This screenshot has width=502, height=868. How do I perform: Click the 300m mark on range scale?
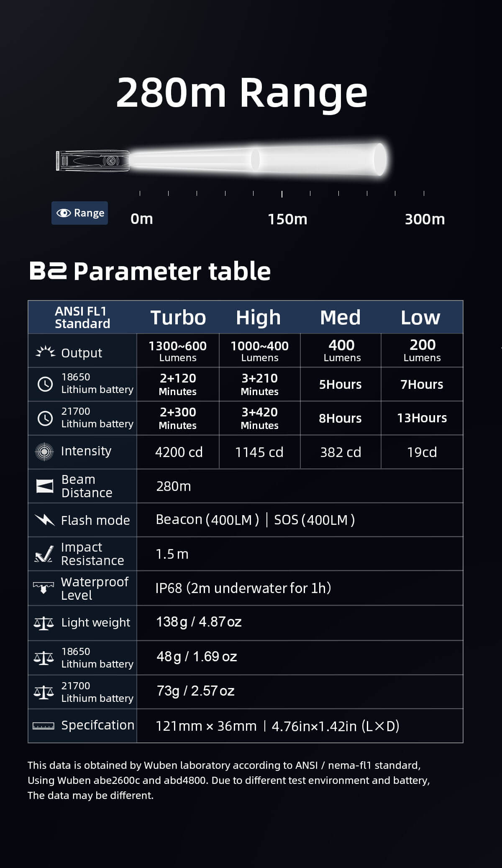[425, 219]
